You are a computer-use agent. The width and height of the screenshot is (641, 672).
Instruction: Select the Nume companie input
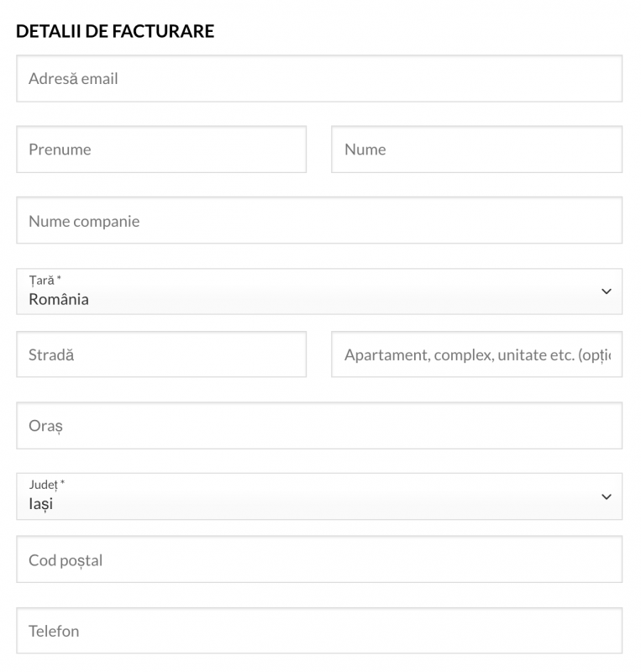[x=319, y=221]
